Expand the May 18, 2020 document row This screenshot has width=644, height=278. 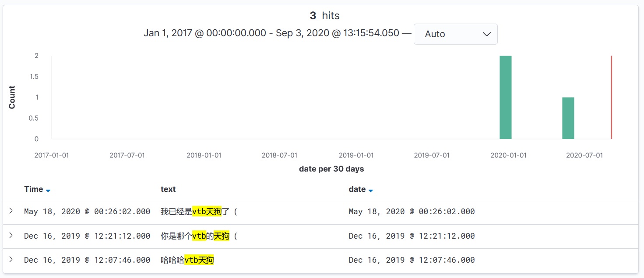[11, 211]
